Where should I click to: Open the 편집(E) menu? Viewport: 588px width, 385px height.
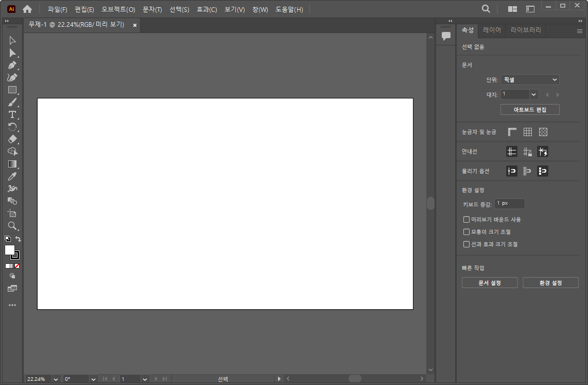[x=84, y=9]
